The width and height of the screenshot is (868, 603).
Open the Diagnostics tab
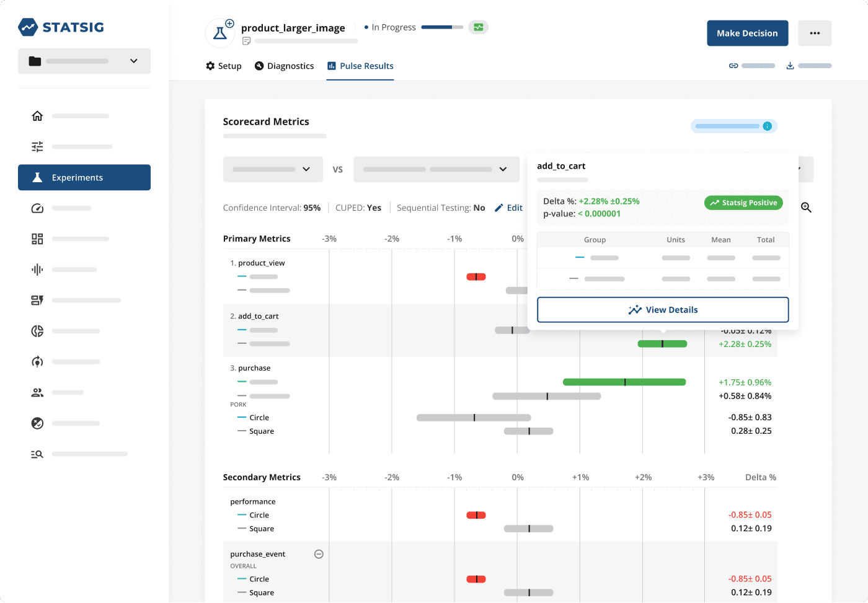tap(284, 66)
